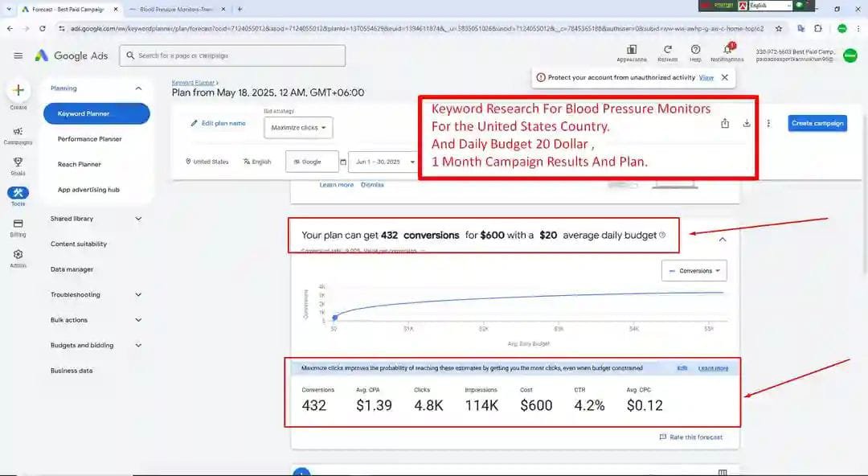Expand the Shared library section

(96, 219)
